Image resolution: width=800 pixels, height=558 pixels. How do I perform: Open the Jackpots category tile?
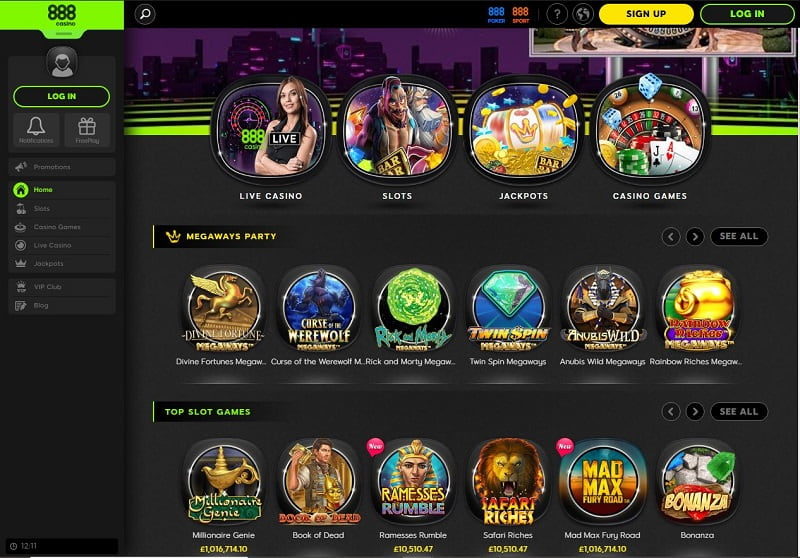(x=523, y=138)
